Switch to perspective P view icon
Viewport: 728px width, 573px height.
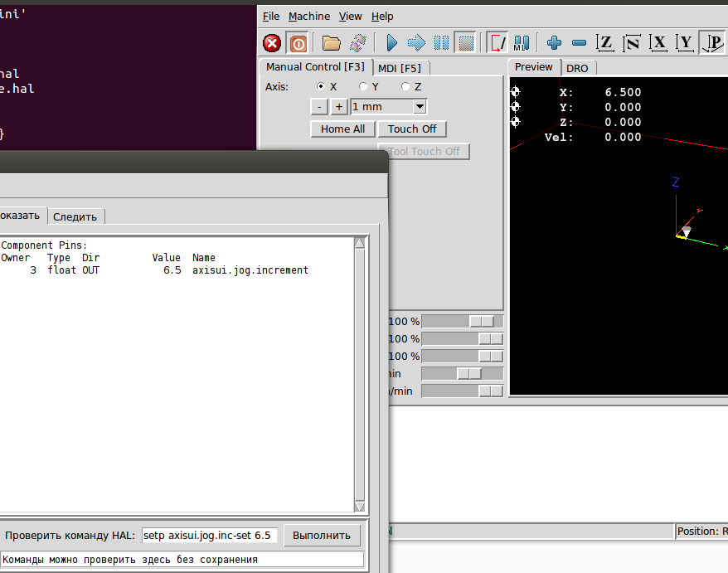[x=713, y=43]
